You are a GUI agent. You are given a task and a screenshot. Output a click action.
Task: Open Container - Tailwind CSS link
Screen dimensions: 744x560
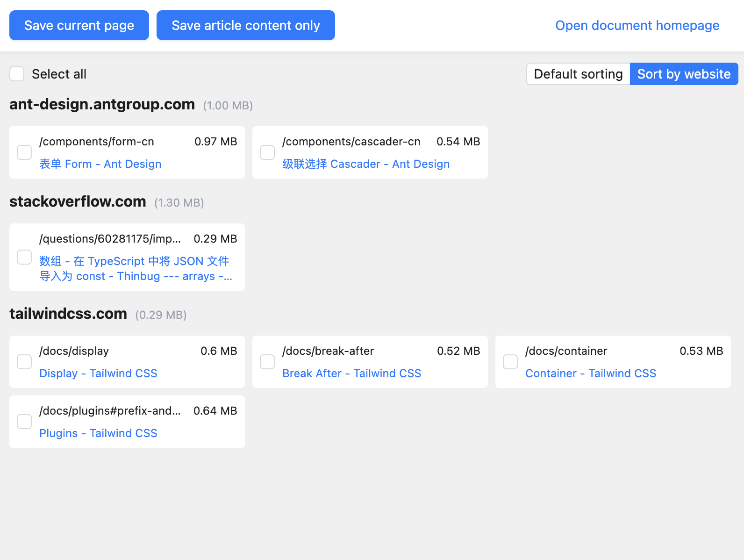pyautogui.click(x=591, y=373)
